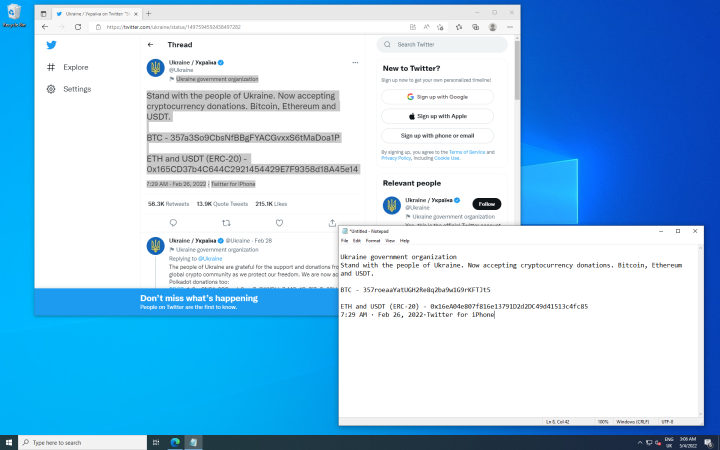Open Notepad's File menu

pos(344,241)
